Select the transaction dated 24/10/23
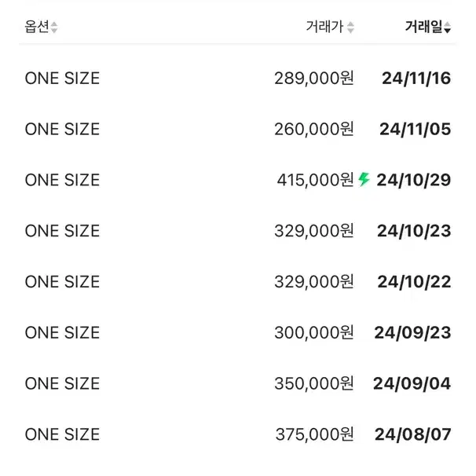This screenshot has width=476, height=476. [238, 231]
